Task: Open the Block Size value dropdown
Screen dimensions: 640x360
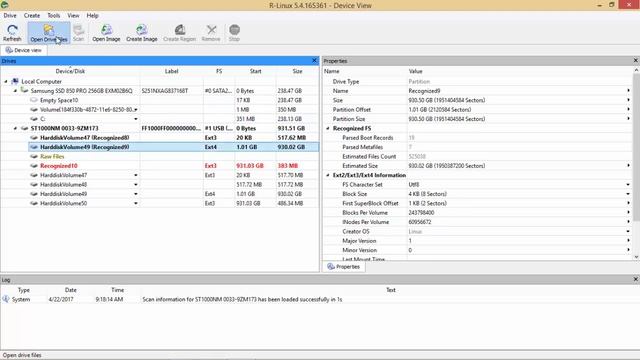Action: coord(629,194)
